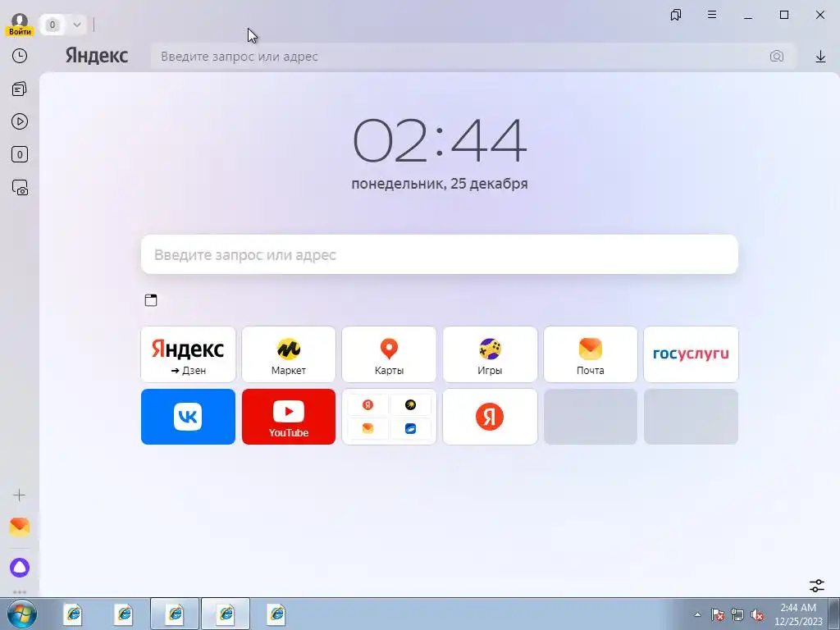Viewport: 840px width, 630px height.
Task: Open the taskbar clock 2:44 AM
Action: pyautogui.click(x=798, y=614)
